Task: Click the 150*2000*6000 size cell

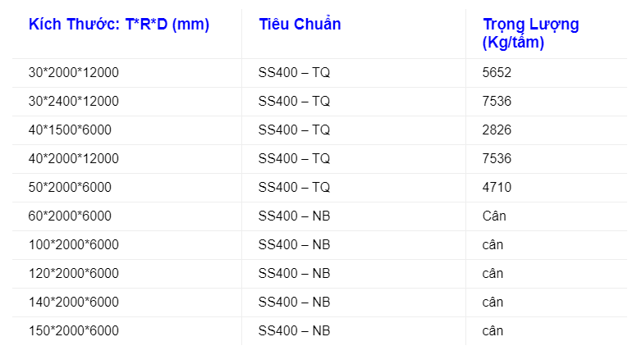Action: click(x=74, y=331)
